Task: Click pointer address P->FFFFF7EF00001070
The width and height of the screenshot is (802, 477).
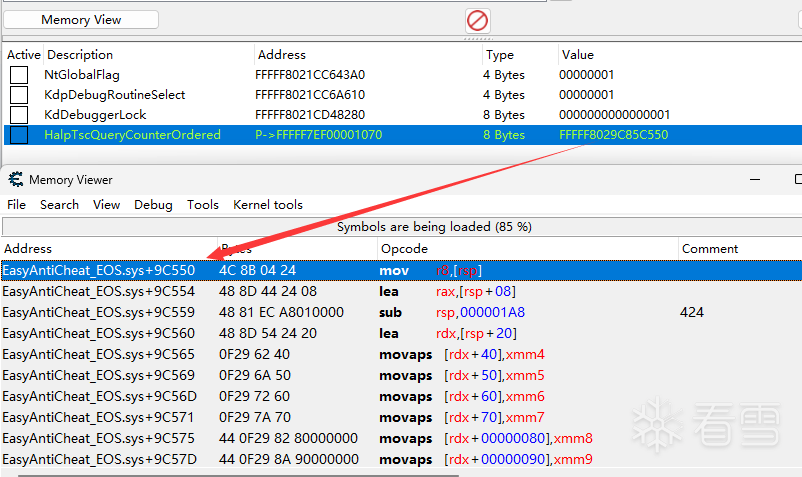Action: pos(319,135)
